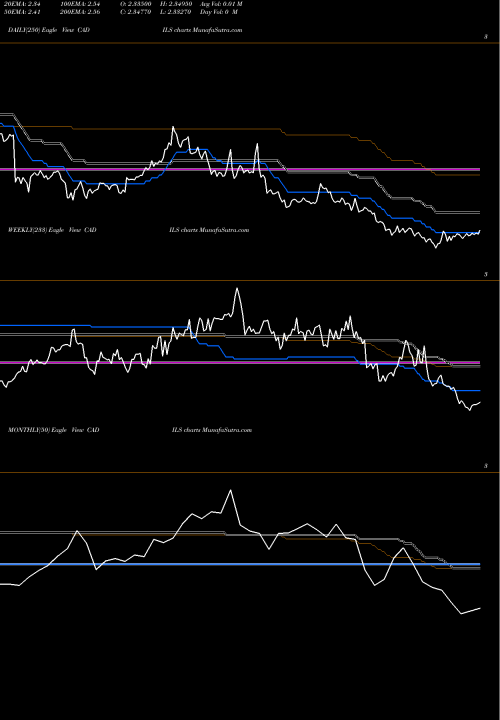Click the 100EMA: 2.54 value
The width and height of the screenshot is (500, 720).
click(80, 4)
